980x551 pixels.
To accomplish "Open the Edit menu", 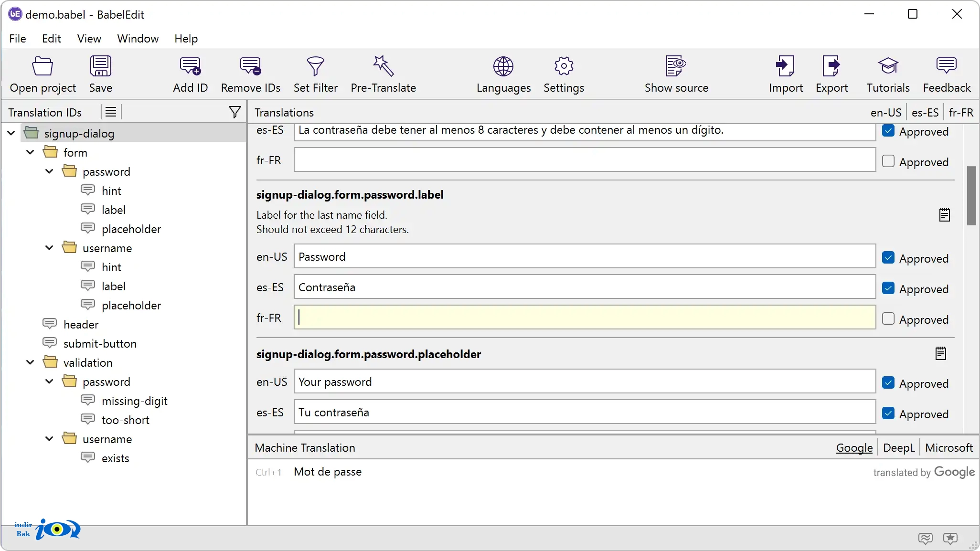I will point(52,39).
